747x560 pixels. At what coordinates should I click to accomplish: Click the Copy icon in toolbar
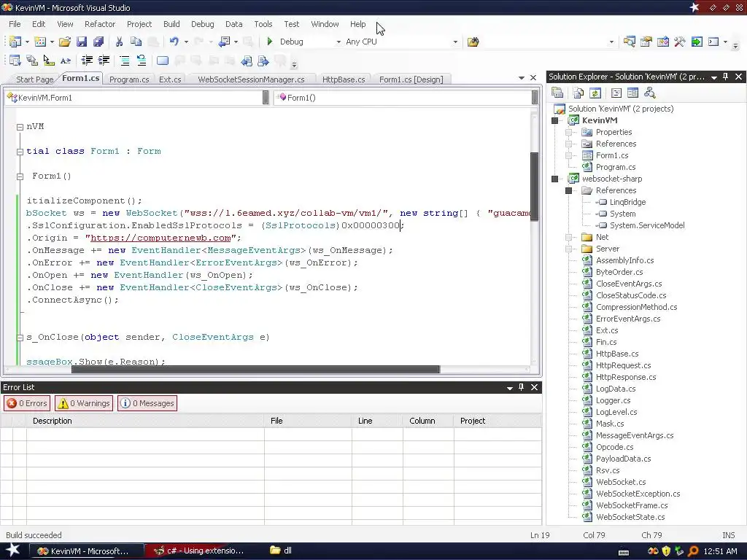pos(136,42)
